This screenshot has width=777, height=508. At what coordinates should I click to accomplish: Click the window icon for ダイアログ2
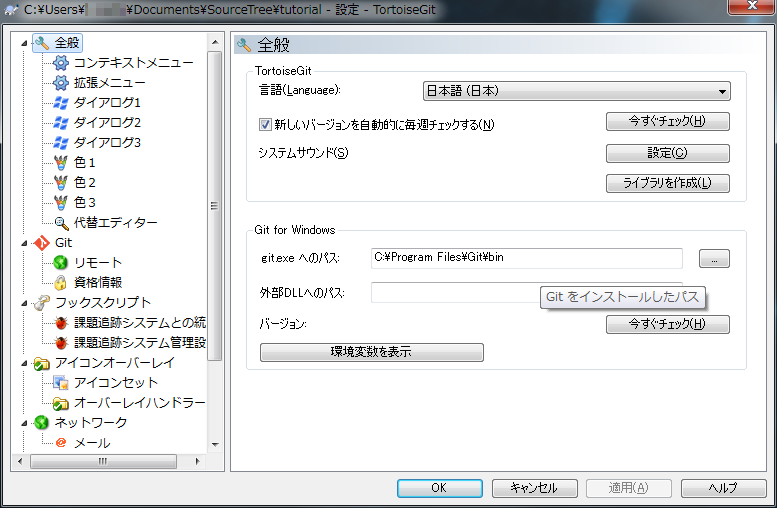pyautogui.click(x=60, y=122)
